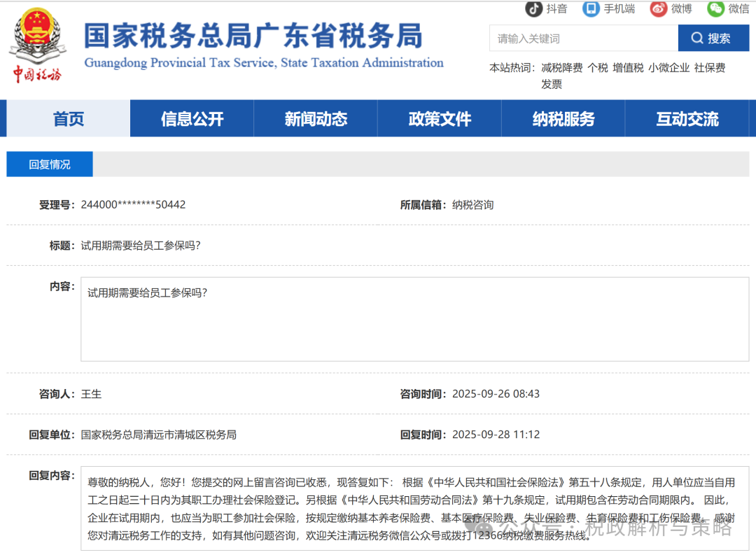The image size is (756, 557).
Task: Open the mobile version (手机端) icon
Action: pyautogui.click(x=591, y=8)
